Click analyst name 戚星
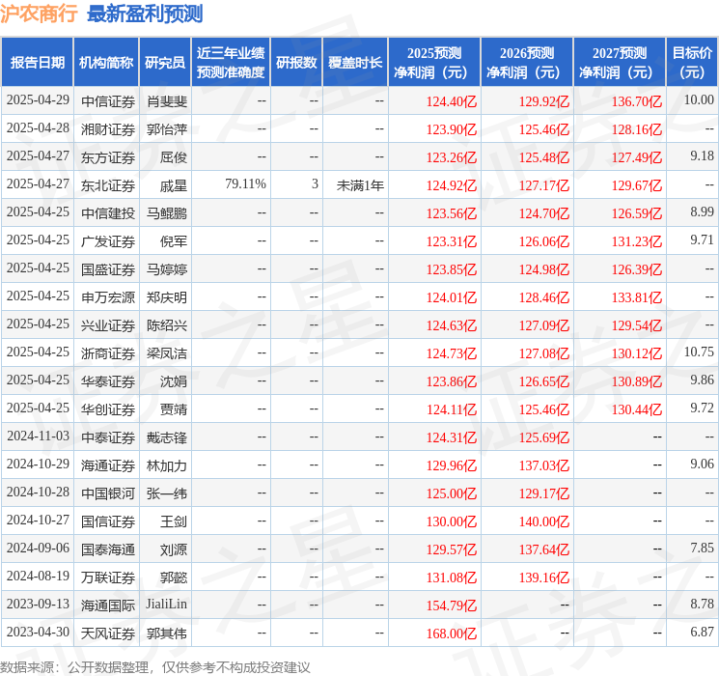The width and height of the screenshot is (719, 676). click(173, 185)
